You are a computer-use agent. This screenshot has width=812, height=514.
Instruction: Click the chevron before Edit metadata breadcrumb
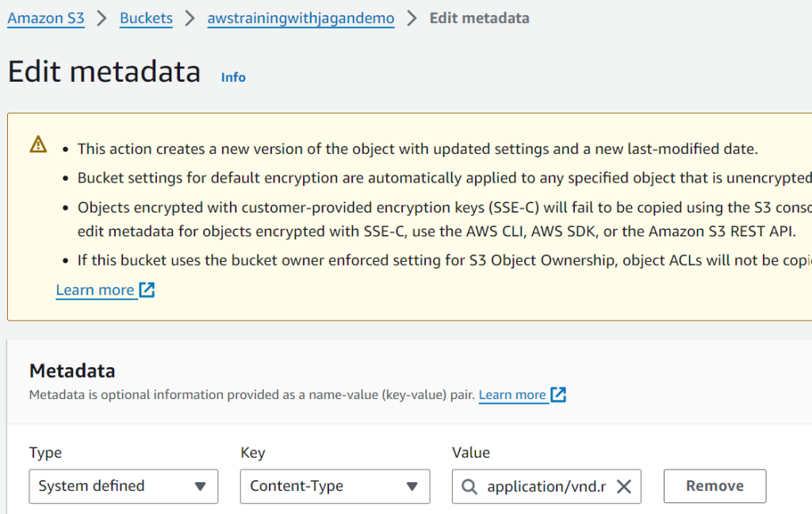(x=412, y=18)
